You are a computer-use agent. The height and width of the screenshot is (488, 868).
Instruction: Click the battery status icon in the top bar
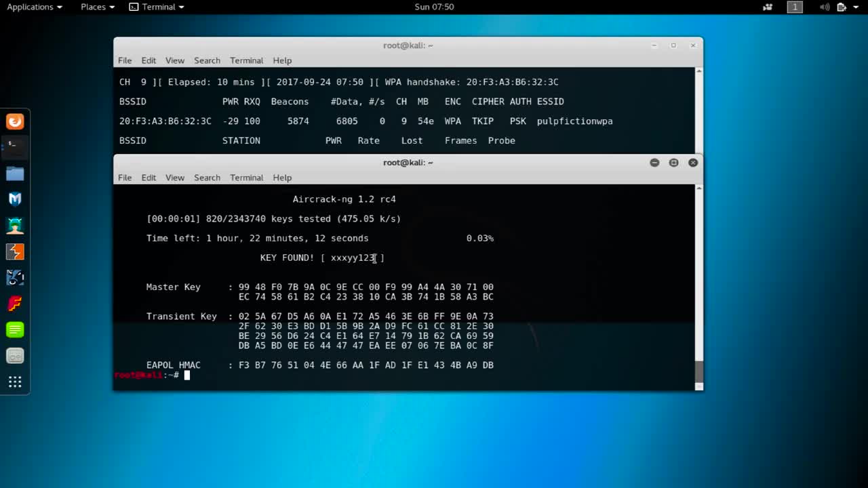coord(842,7)
